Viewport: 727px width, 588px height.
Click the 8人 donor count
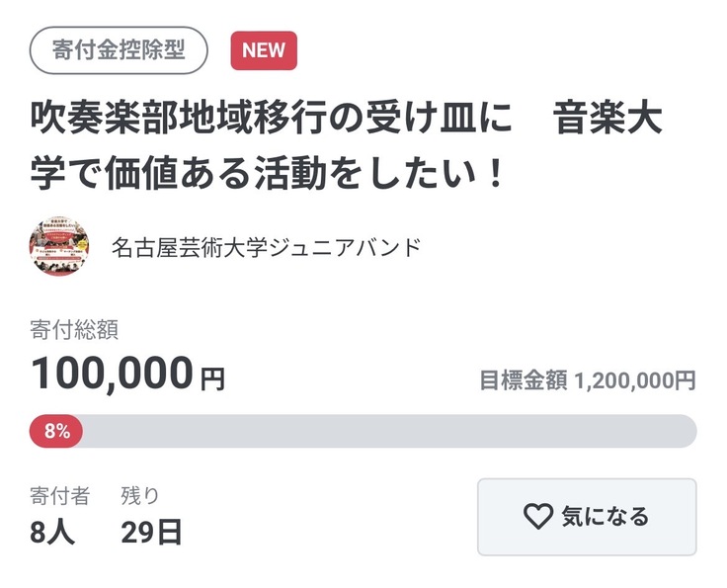point(52,532)
